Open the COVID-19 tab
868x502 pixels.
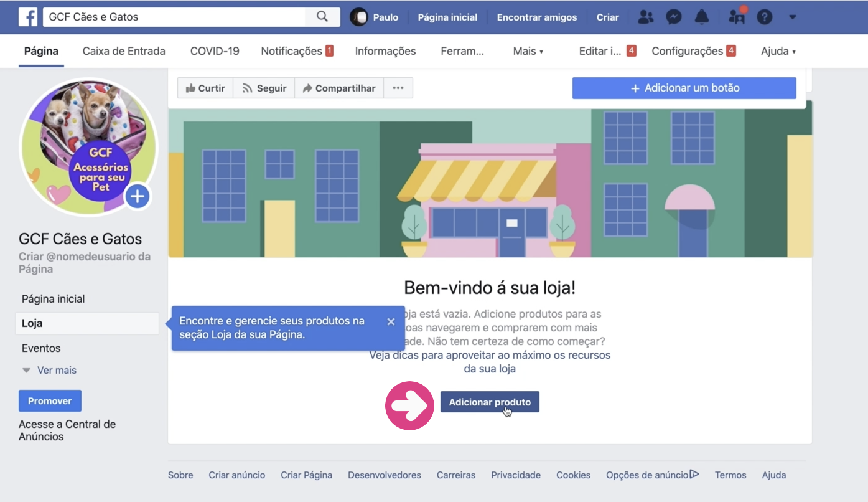click(215, 51)
